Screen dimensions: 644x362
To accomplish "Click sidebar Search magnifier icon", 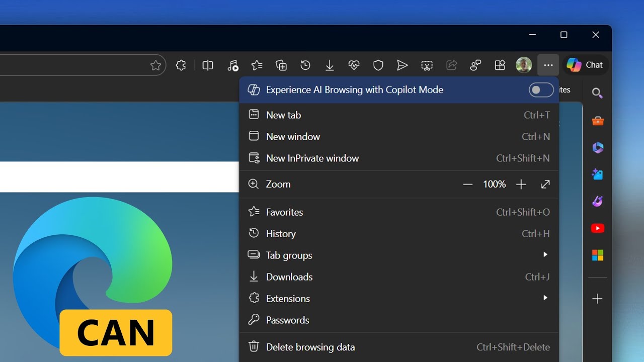I will tap(597, 93).
